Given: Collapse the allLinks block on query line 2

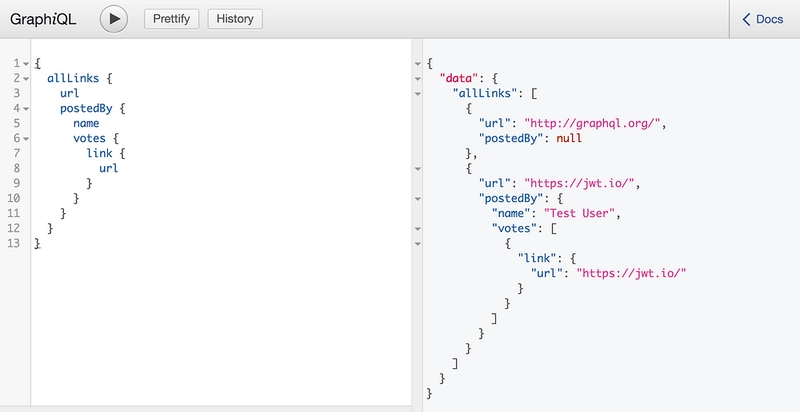Looking at the screenshot, I should click(26, 78).
